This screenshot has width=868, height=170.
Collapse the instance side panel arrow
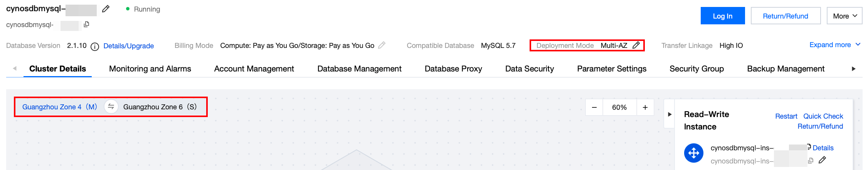[670, 114]
